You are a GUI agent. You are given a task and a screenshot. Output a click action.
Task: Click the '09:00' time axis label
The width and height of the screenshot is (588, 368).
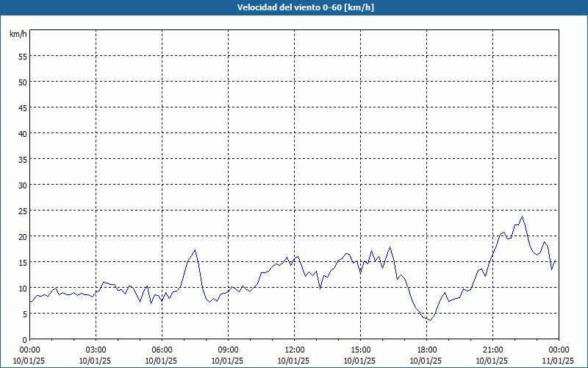tap(228, 350)
